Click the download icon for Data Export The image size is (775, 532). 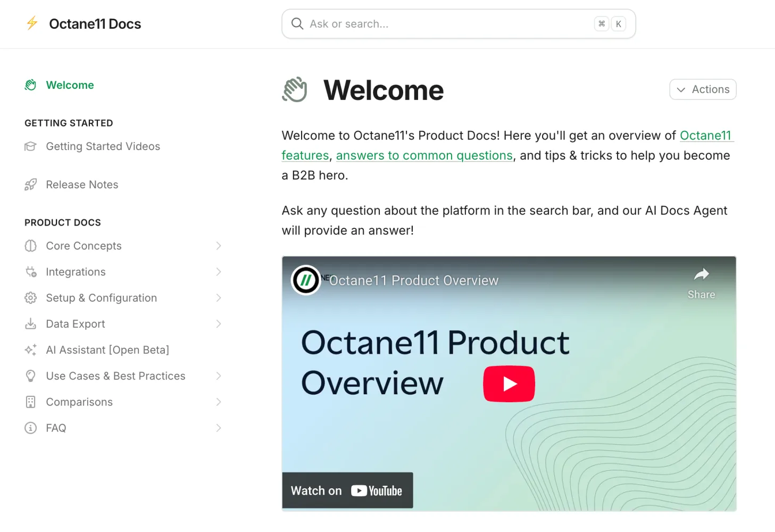pos(30,324)
